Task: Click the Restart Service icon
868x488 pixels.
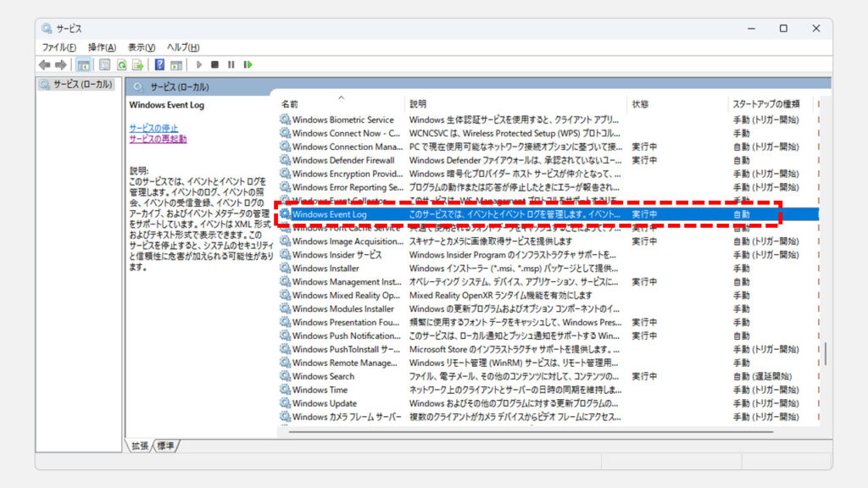Action: click(x=248, y=64)
